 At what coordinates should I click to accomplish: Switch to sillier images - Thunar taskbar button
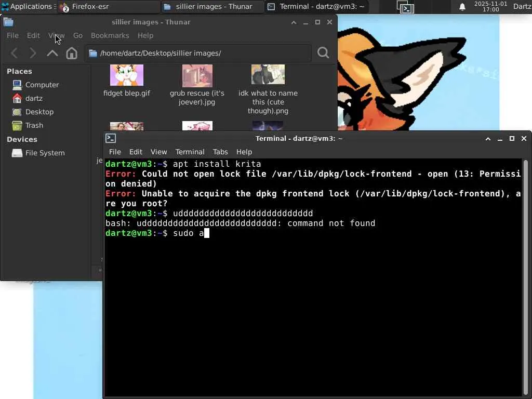(x=212, y=6)
